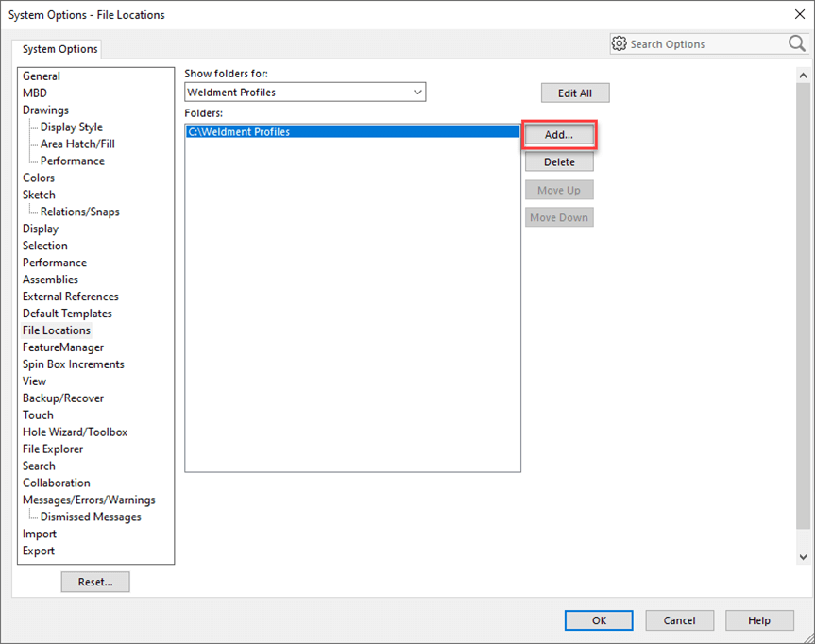Click the Edit All button

point(575,93)
